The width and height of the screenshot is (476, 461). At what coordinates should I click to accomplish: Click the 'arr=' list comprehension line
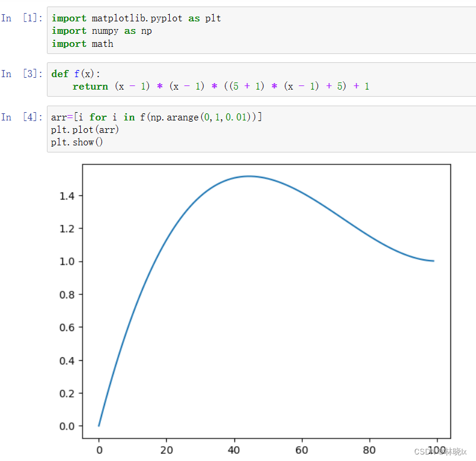point(156,117)
